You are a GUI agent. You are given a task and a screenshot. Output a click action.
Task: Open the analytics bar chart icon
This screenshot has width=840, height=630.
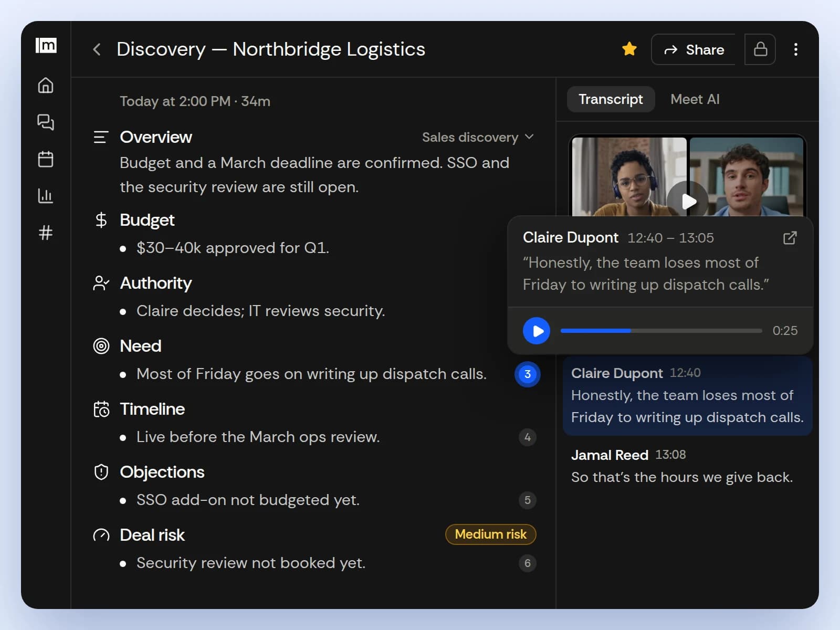(46, 195)
